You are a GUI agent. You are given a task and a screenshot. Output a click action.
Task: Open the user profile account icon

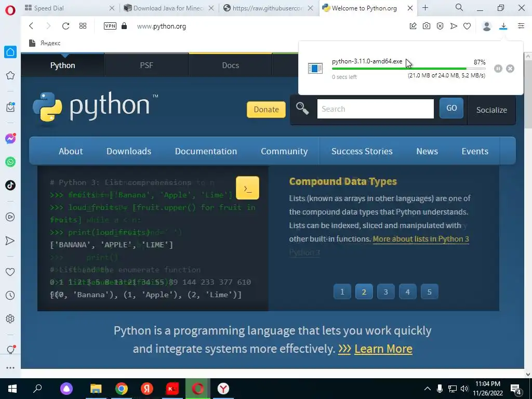[x=487, y=26]
